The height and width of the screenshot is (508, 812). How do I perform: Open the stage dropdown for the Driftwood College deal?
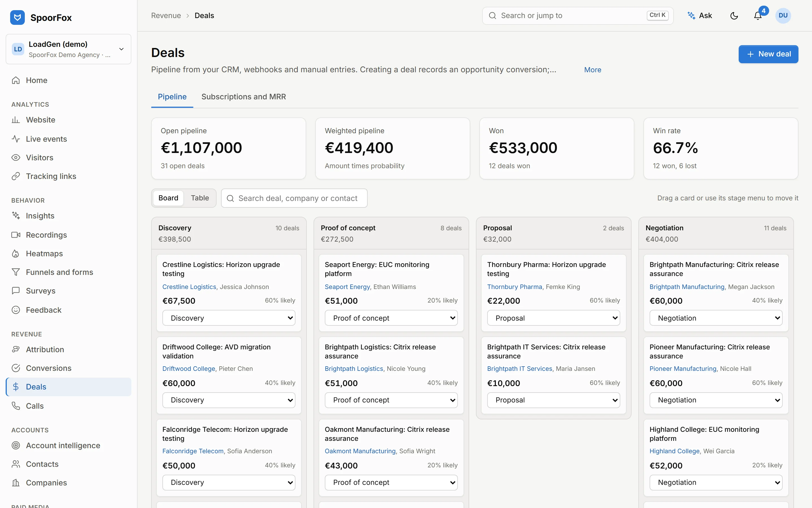pos(229,400)
